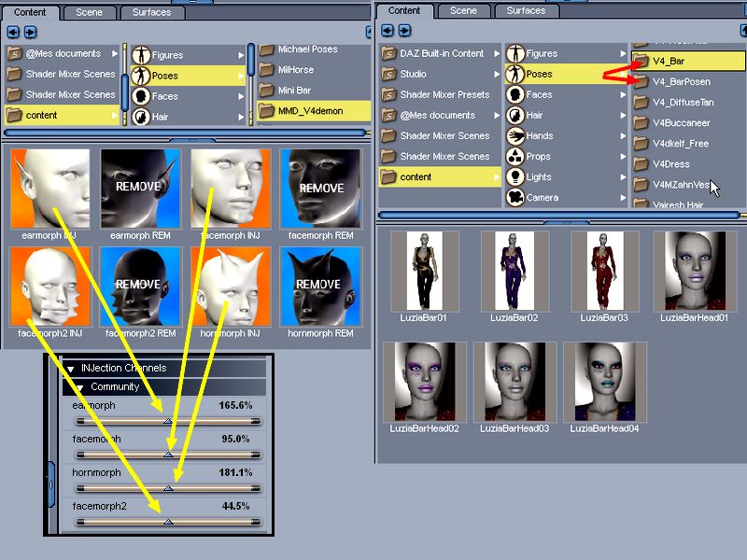Select LuziaBarHead01 thumbnail
Viewport: 747px width, 560px height.
click(695, 271)
